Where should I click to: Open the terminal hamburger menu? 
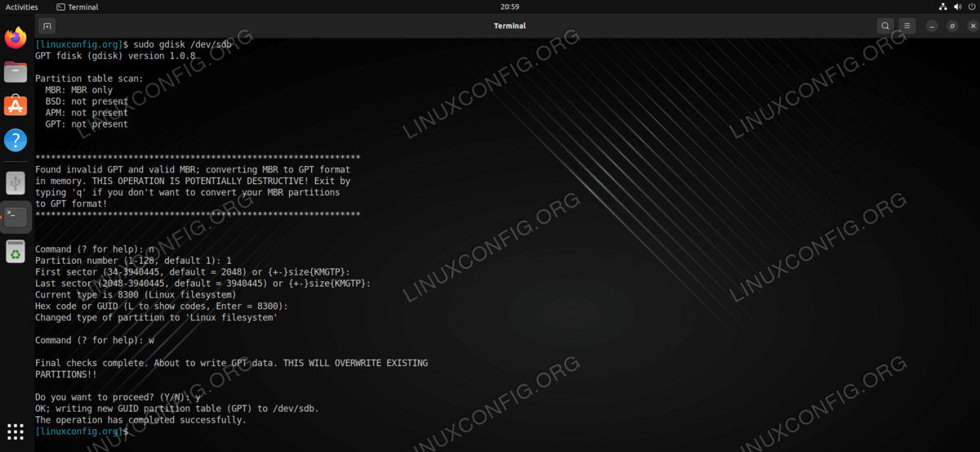click(x=908, y=26)
